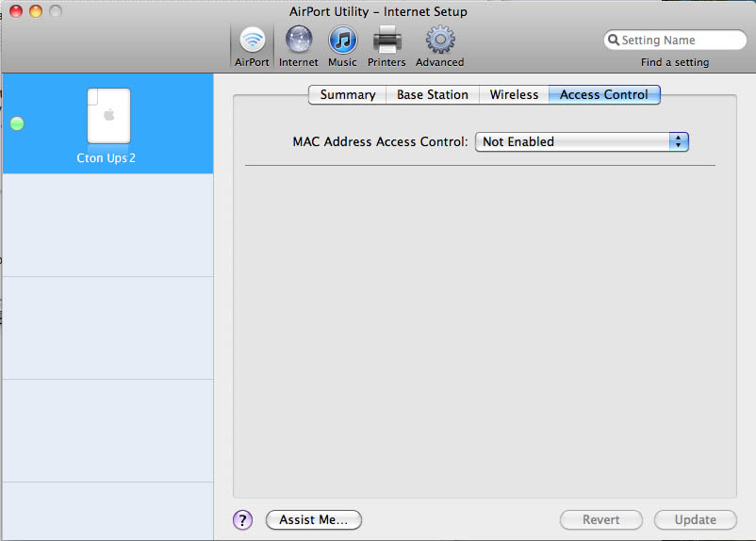Image resolution: width=756 pixels, height=541 pixels.
Task: Switch to the Summary tab
Action: point(348,94)
